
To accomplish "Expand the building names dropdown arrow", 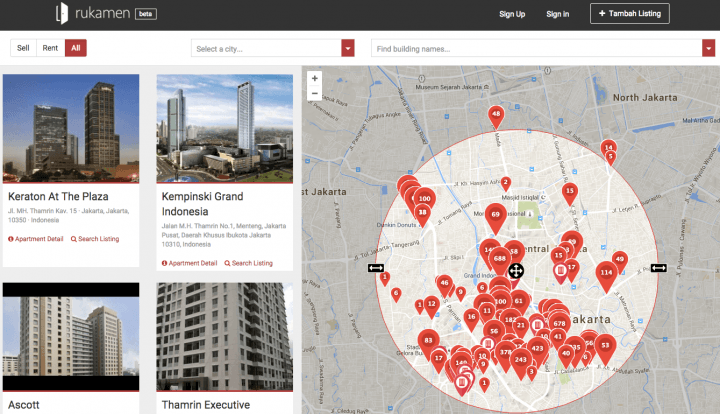I will [x=709, y=48].
